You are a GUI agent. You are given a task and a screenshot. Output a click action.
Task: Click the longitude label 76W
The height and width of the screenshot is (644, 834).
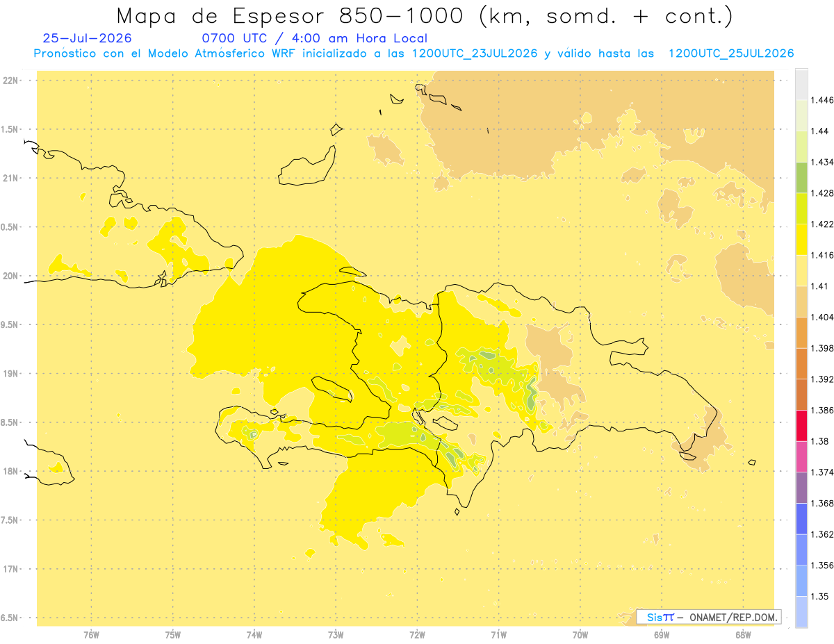(91, 634)
